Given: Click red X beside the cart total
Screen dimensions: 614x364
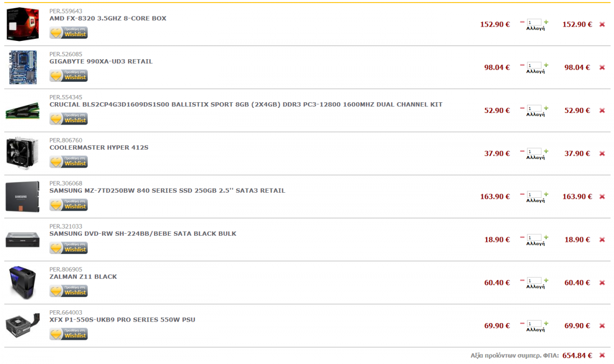Looking at the screenshot, I should click(x=602, y=356).
